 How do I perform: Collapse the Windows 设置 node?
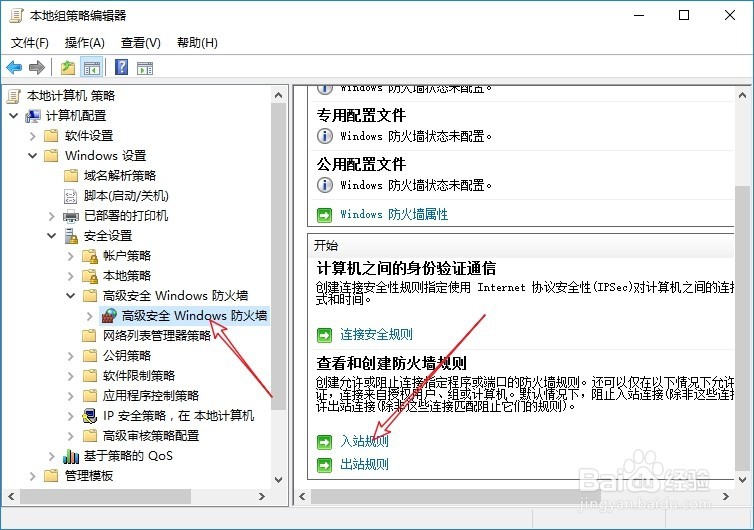tap(33, 156)
